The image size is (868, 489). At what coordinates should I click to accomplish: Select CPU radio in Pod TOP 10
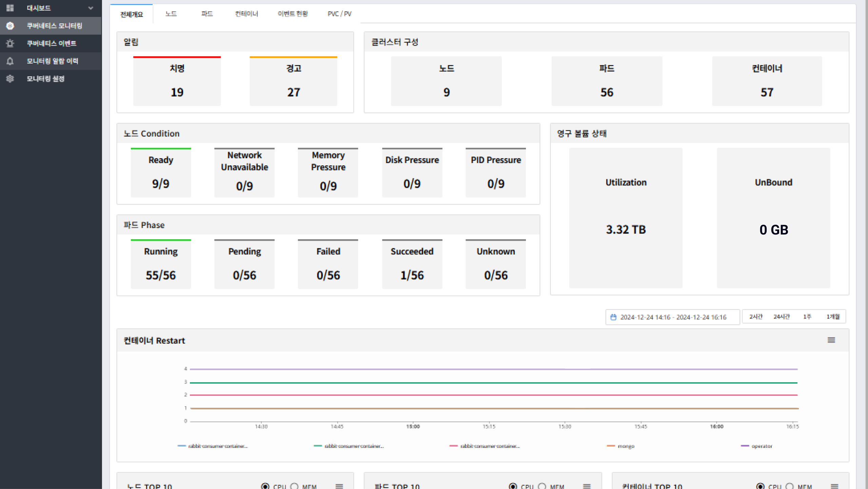(513, 486)
